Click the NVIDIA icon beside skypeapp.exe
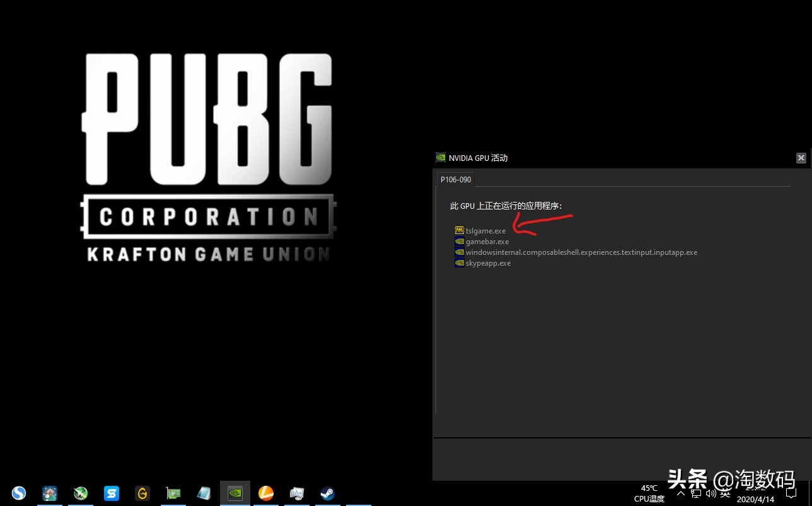812x506 pixels. [460, 262]
